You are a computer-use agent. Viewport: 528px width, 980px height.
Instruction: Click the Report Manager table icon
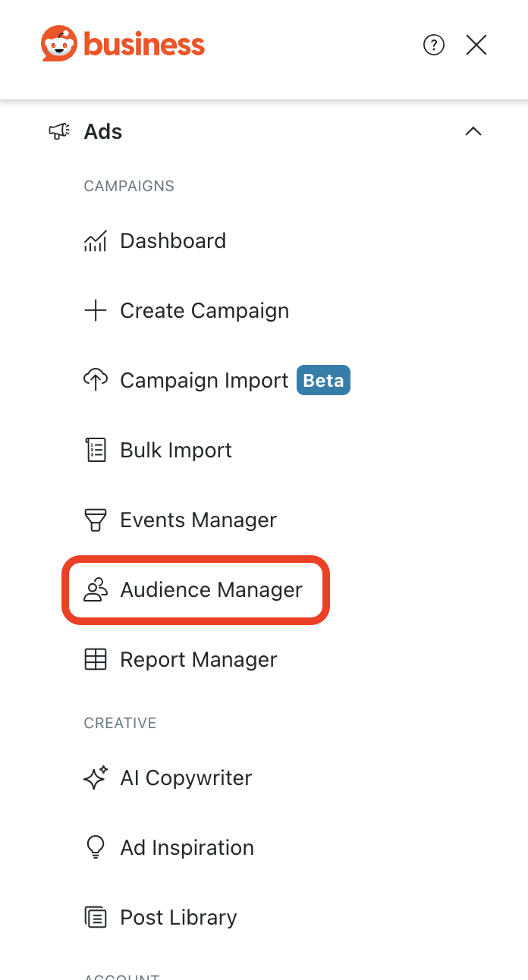pyautogui.click(x=95, y=660)
